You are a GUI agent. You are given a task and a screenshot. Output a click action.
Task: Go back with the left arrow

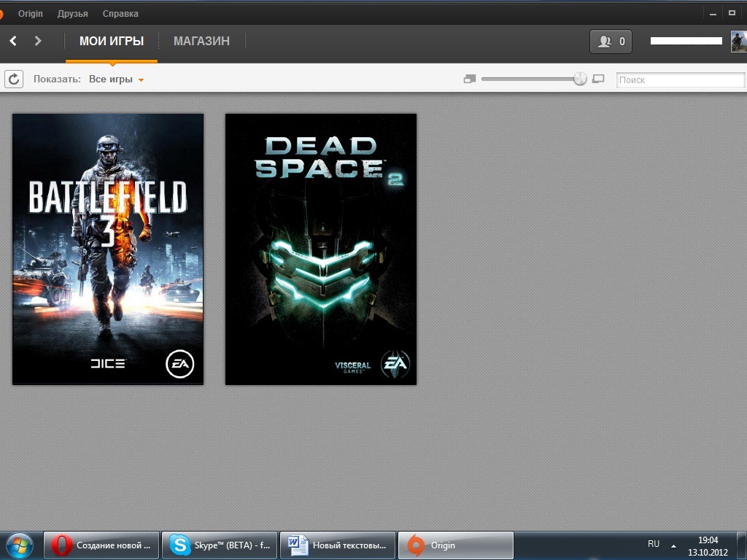click(13, 41)
